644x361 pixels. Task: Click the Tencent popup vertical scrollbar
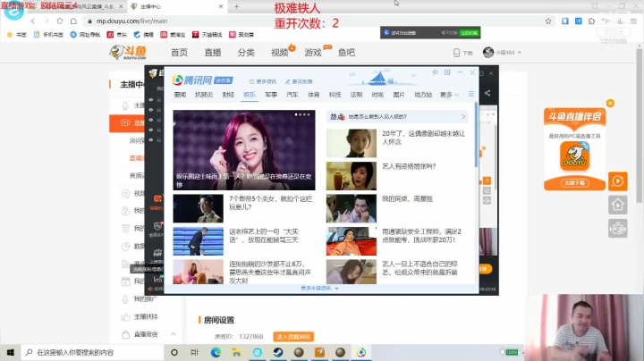click(477, 136)
